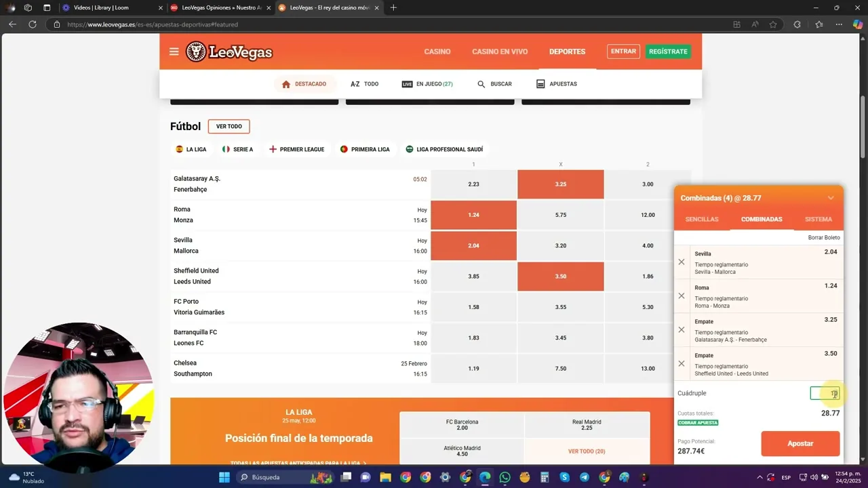This screenshot has height=488, width=868.
Task: Filter by Liga Profesional Saudí
Action: [444, 149]
